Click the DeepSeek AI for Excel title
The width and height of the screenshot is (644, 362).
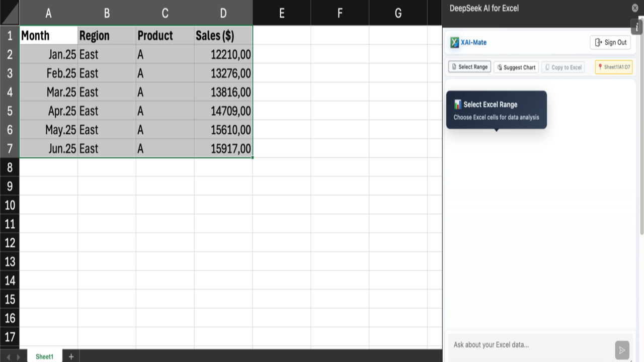tap(484, 8)
